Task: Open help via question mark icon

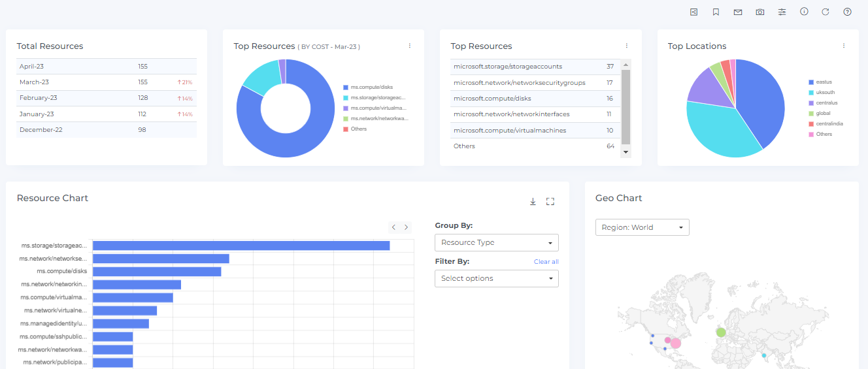Action: point(847,12)
